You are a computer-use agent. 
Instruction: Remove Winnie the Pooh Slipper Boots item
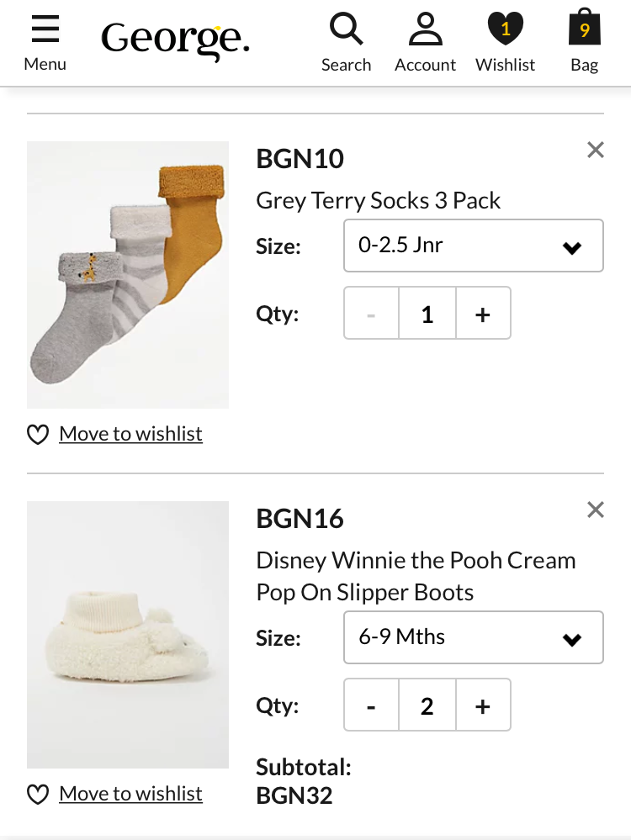tap(596, 510)
